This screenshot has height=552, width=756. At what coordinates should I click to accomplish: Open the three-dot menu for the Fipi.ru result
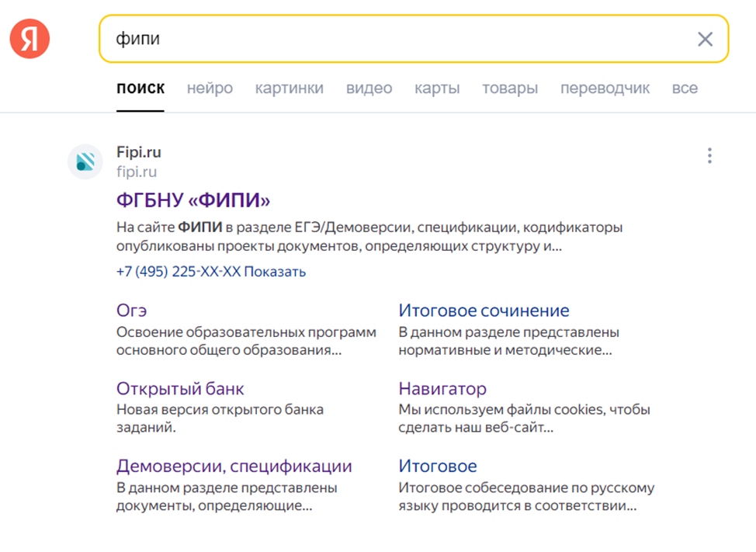tap(709, 156)
